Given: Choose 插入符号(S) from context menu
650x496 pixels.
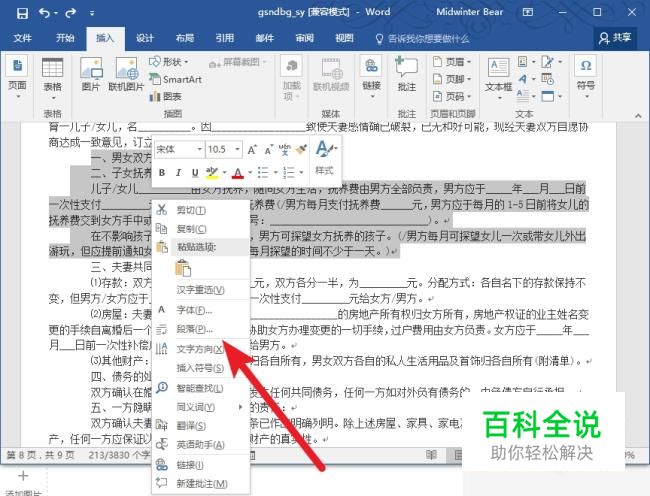Looking at the screenshot, I should pos(201,368).
